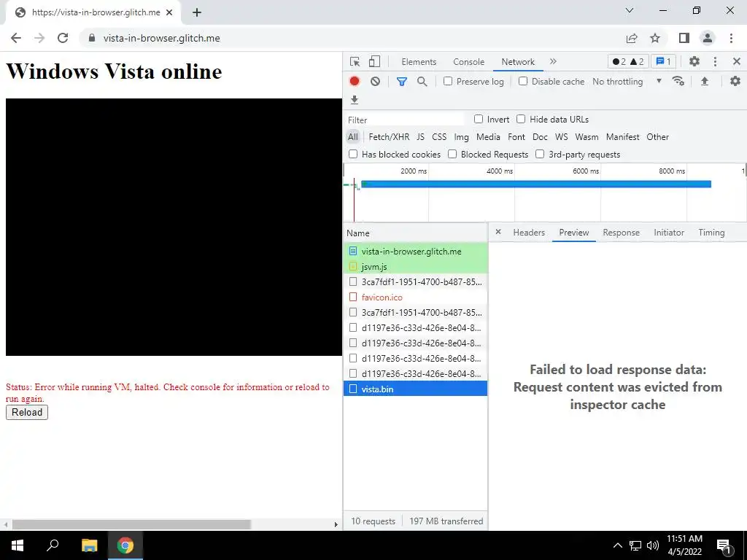Toggle the network filter funnel icon
The image size is (747, 560).
point(402,82)
